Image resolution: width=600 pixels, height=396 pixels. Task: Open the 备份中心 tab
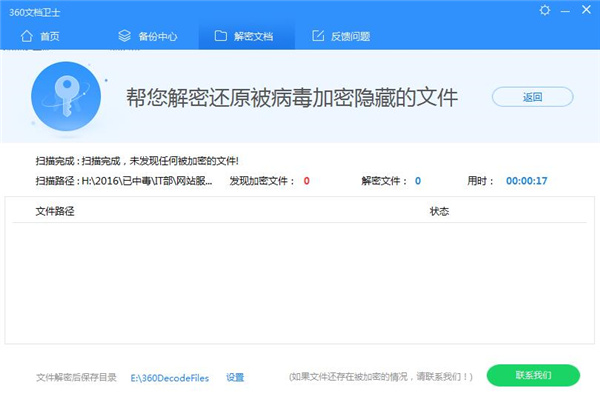pos(148,36)
